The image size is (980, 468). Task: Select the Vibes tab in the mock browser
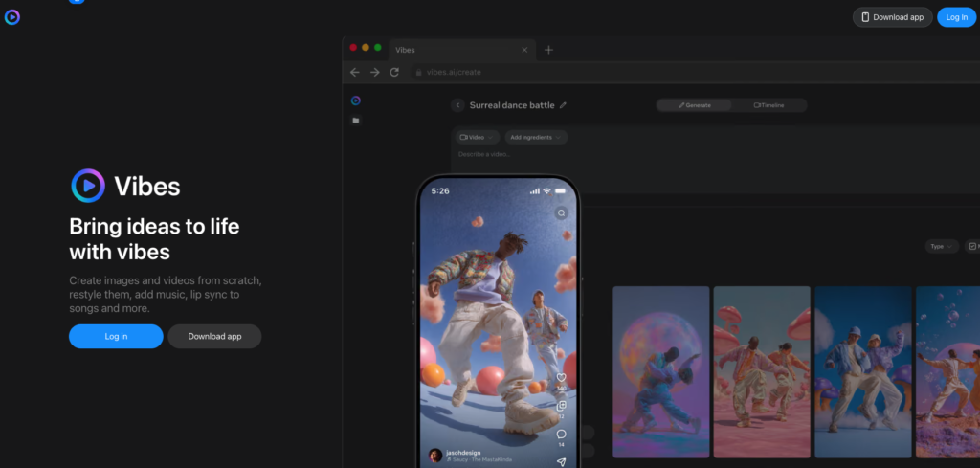click(x=461, y=50)
